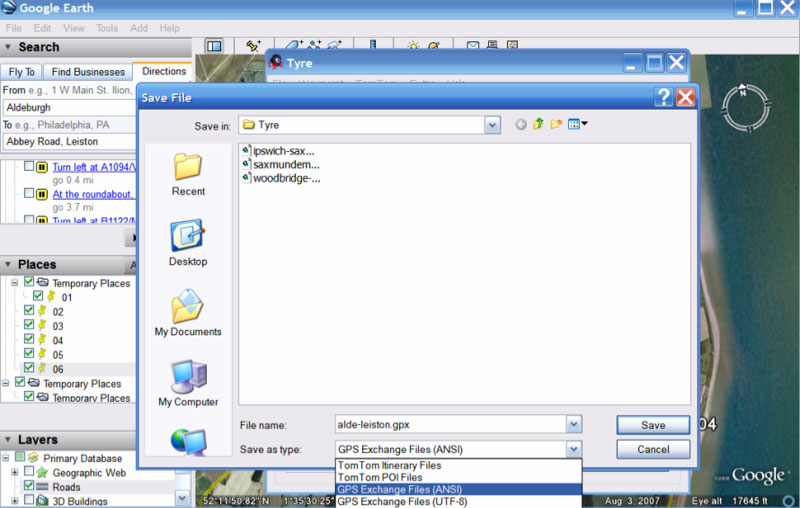The image size is (800, 508).
Task: Open My Documents shortcut in Save dialog
Action: (188, 313)
